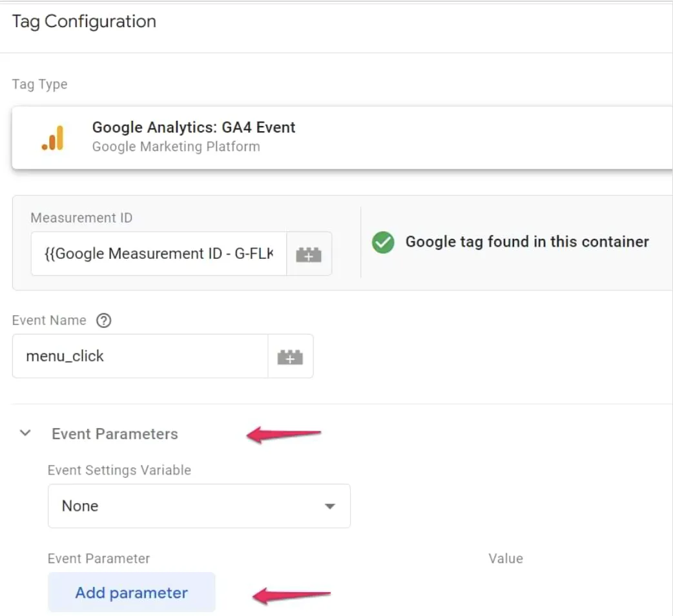Collapse the Event Parameters section chevron
673x616 pixels.
(x=25, y=433)
